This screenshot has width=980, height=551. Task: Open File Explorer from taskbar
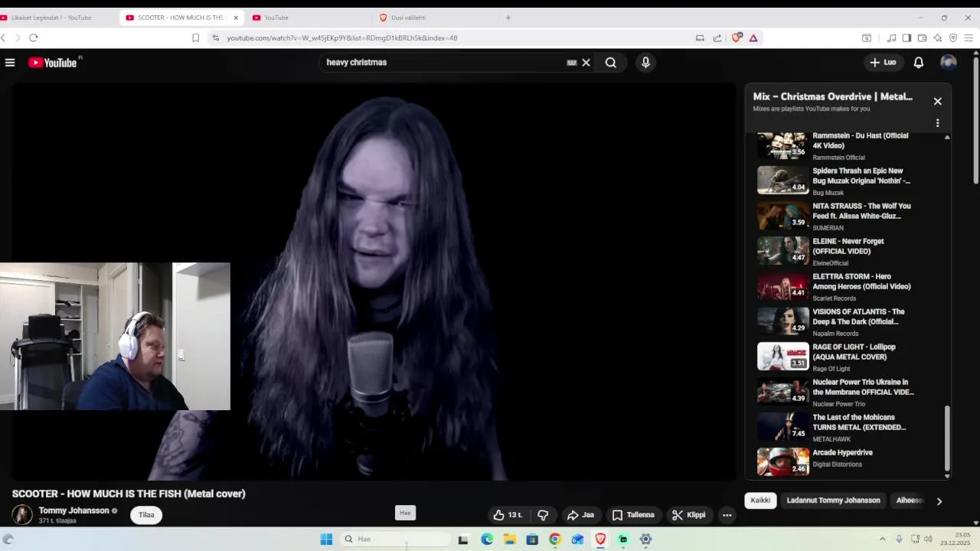(509, 540)
